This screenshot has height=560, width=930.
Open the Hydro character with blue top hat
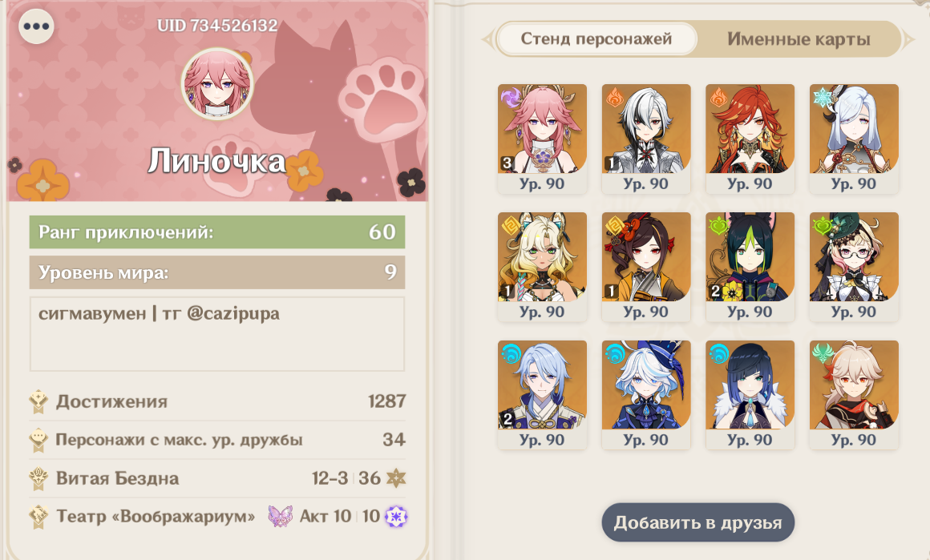coord(646,395)
